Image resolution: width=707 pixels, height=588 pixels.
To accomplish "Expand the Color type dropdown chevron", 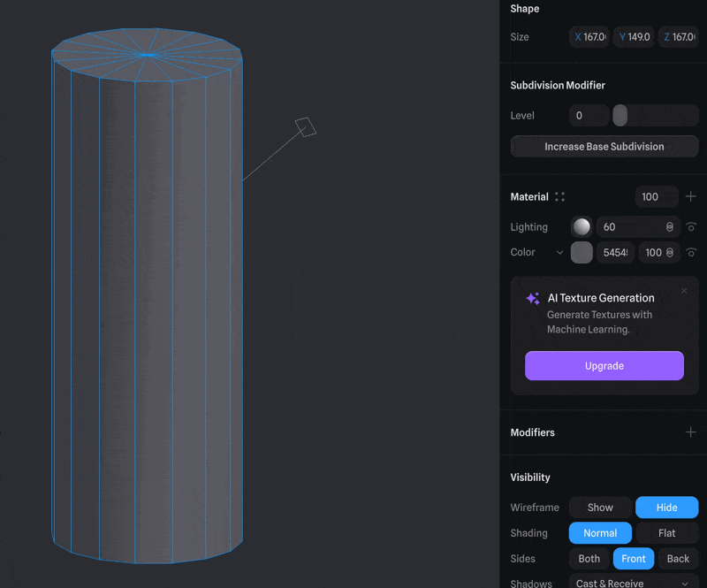I will (x=559, y=253).
